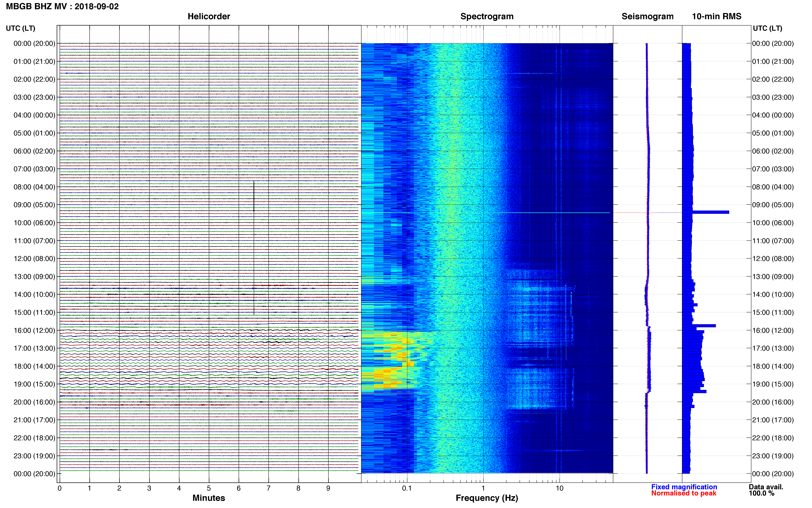Screen dimensions: 812x508
Task: Click the left-axis time label 22:00 (18:00)
Action: (x=34, y=438)
